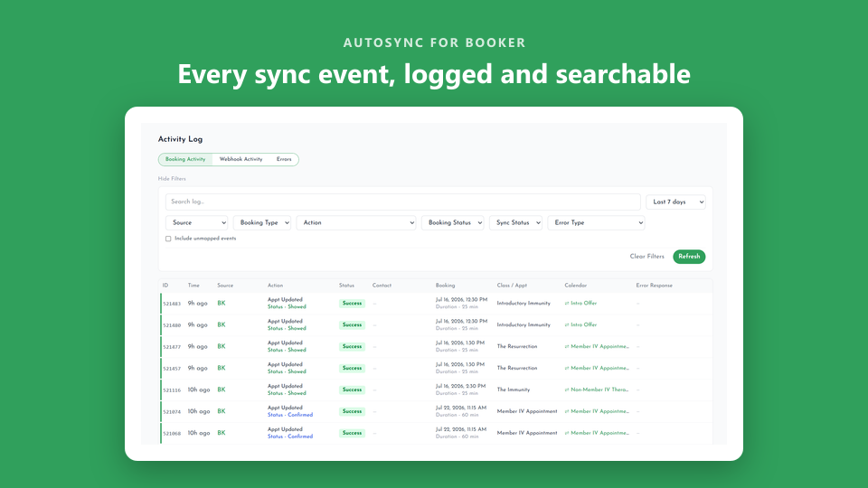Click the Booking column header
The width and height of the screenshot is (868, 488).
[445, 286]
